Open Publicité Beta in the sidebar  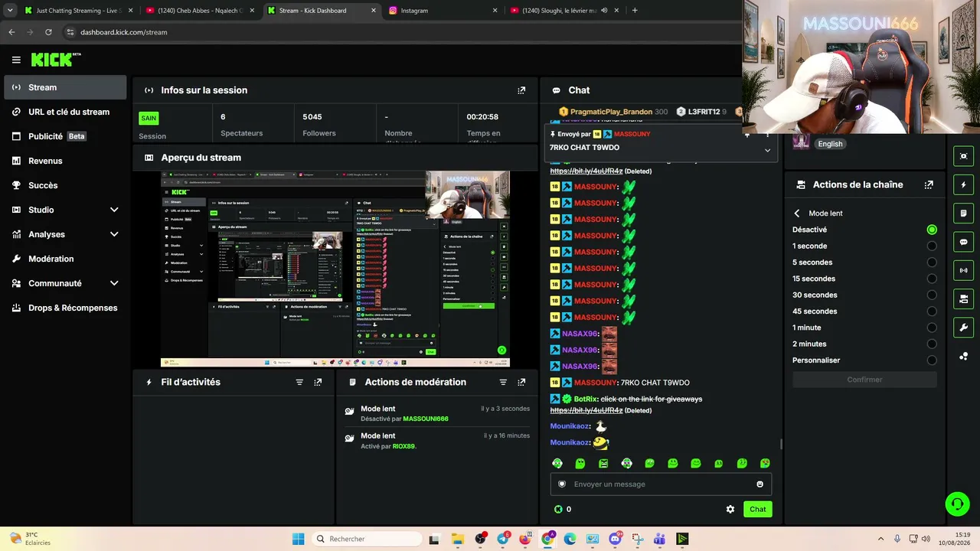click(x=65, y=136)
